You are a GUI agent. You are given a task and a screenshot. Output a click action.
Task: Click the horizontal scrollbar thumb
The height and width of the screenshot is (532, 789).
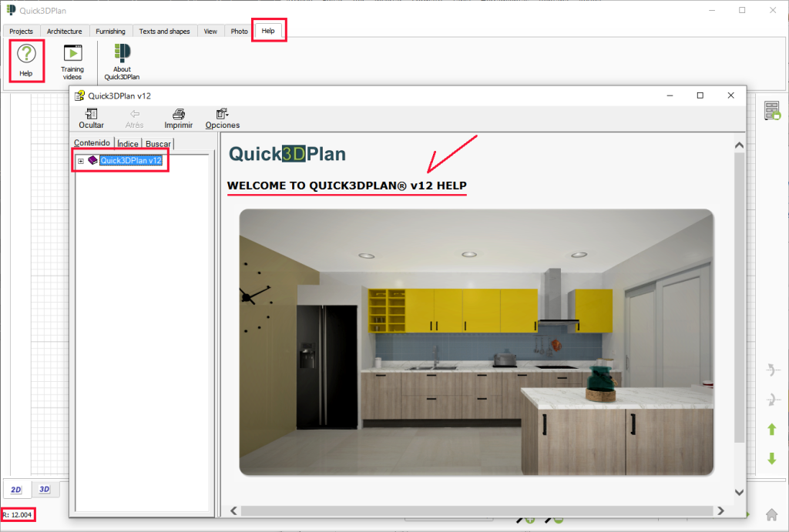coord(476,511)
